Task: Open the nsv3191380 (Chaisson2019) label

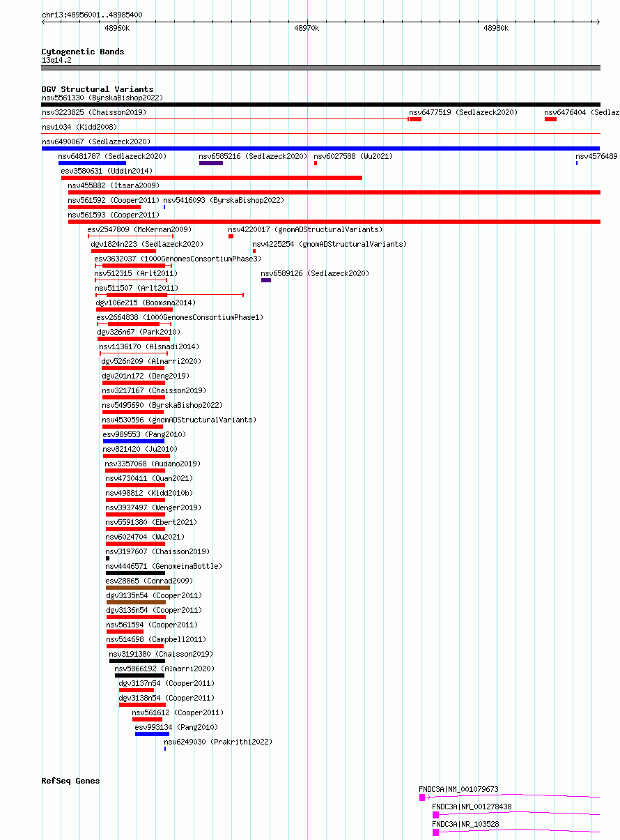Action: (x=161, y=654)
